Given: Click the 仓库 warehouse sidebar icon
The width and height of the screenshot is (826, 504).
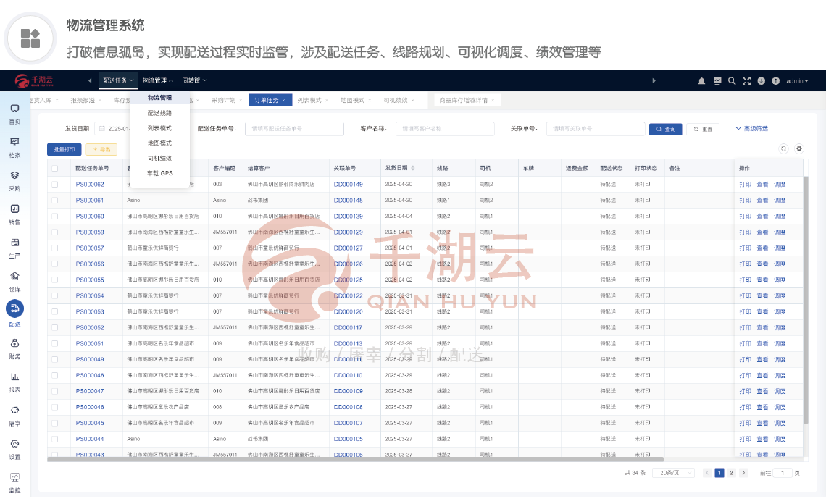Looking at the screenshot, I should point(14,280).
